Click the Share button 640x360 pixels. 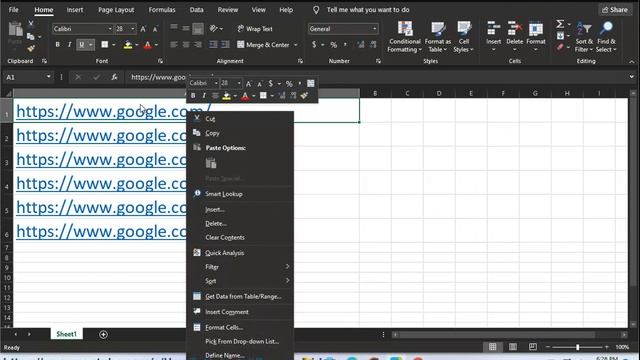tap(615, 10)
